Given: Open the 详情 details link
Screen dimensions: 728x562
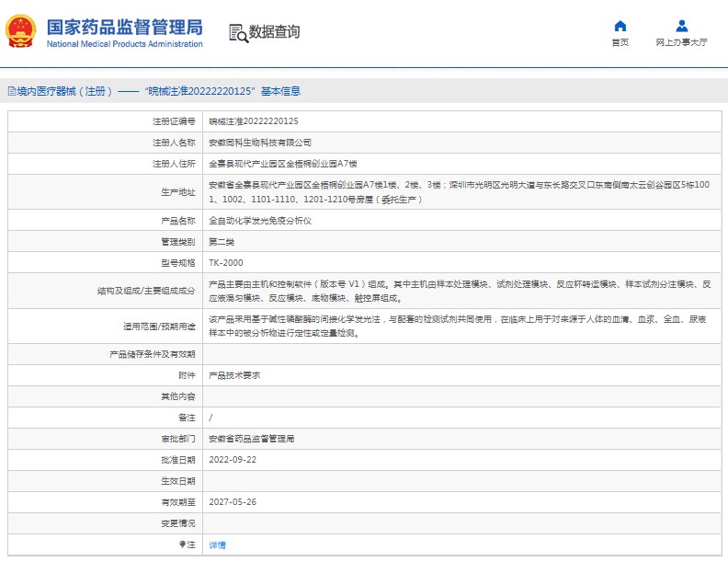Looking at the screenshot, I should (x=217, y=545).
